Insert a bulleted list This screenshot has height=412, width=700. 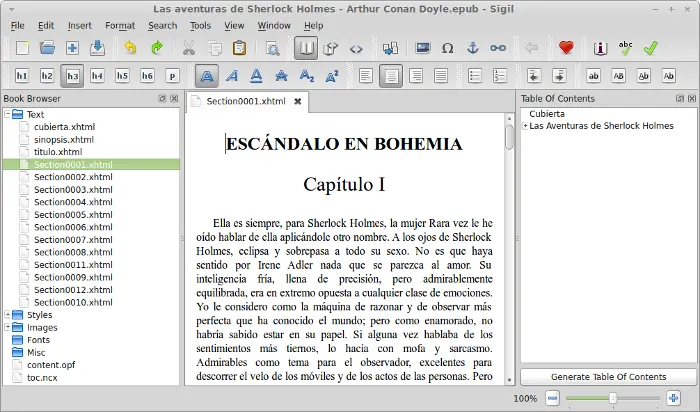[475, 76]
